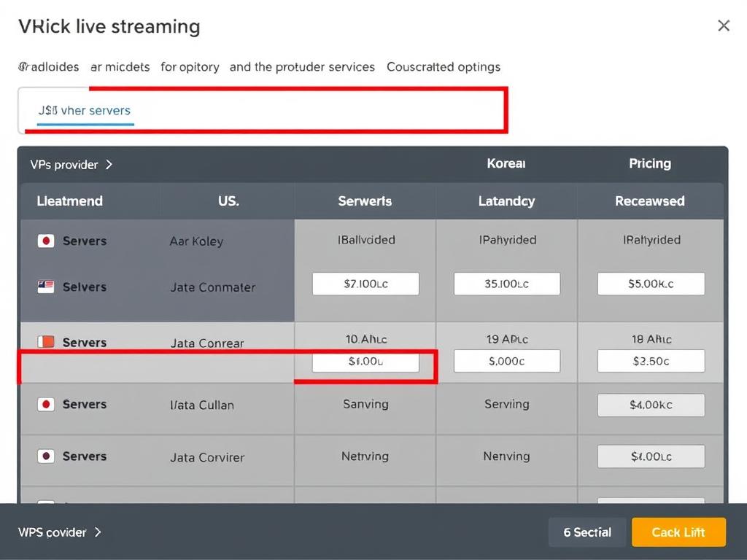Close the VRick live streaming dialog
Image resolution: width=747 pixels, height=560 pixels.
click(x=724, y=26)
